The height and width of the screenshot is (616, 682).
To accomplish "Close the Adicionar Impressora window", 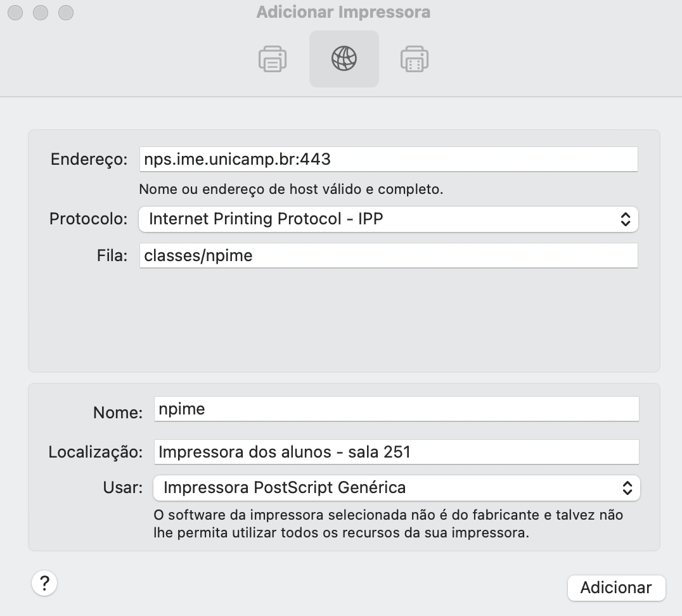I will pyautogui.click(x=15, y=12).
